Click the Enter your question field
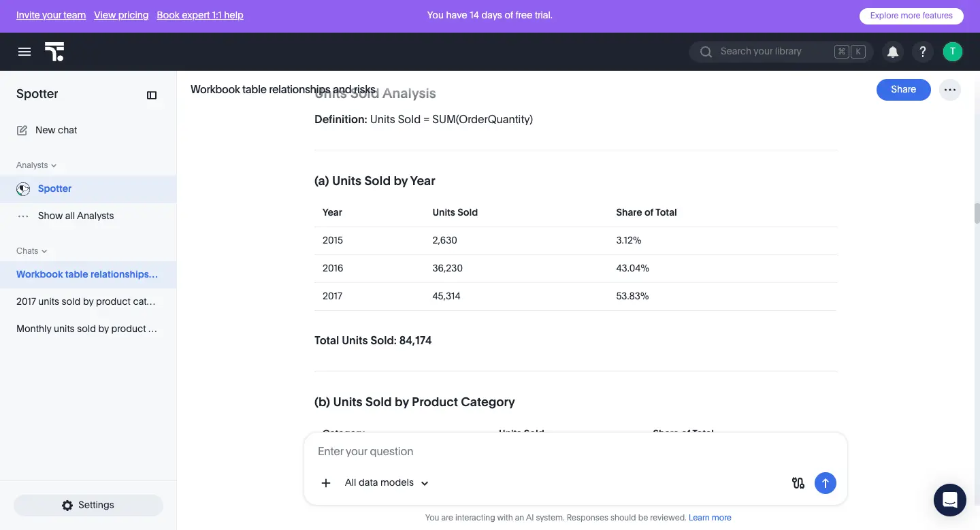Image resolution: width=980 pixels, height=530 pixels. [x=576, y=452]
